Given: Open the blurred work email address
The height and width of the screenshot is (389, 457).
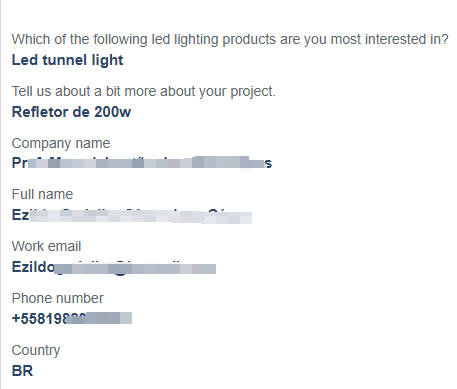Looking at the screenshot, I should [114, 267].
